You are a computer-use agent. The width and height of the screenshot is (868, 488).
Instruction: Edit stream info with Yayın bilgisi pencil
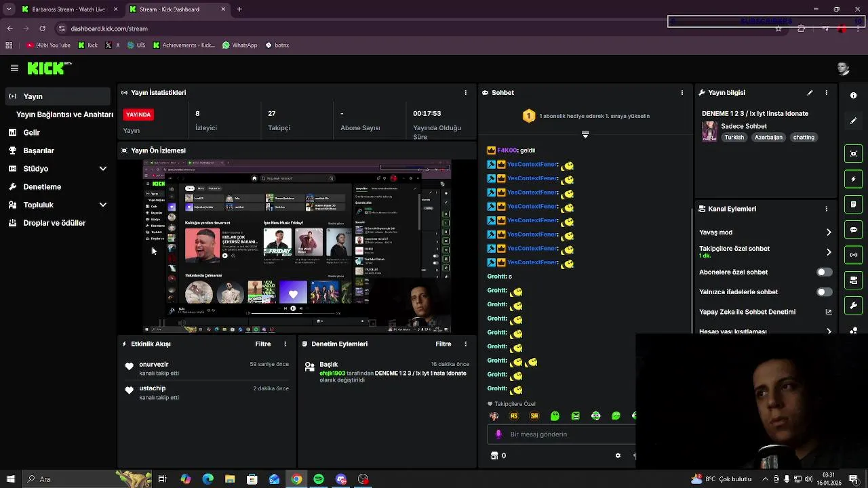pos(810,93)
